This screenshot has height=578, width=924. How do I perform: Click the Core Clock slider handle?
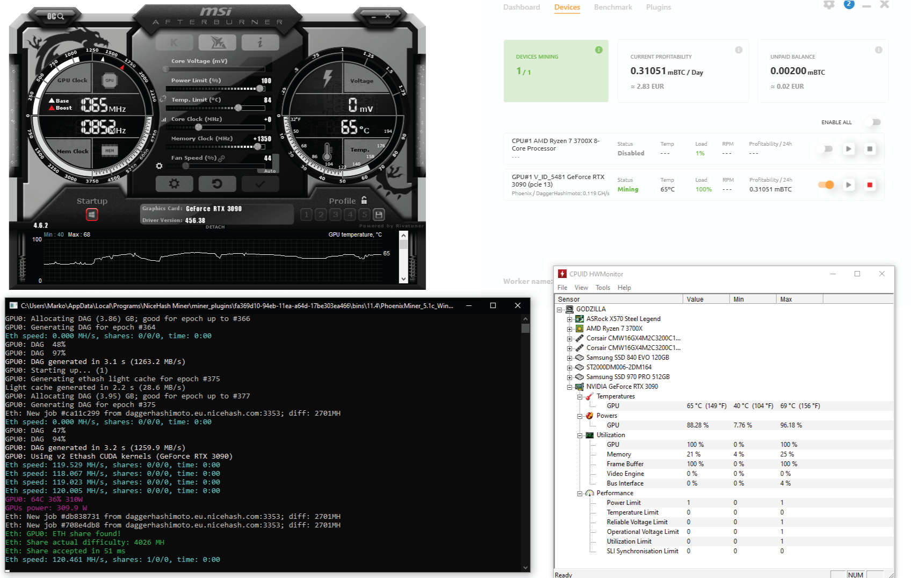(199, 127)
